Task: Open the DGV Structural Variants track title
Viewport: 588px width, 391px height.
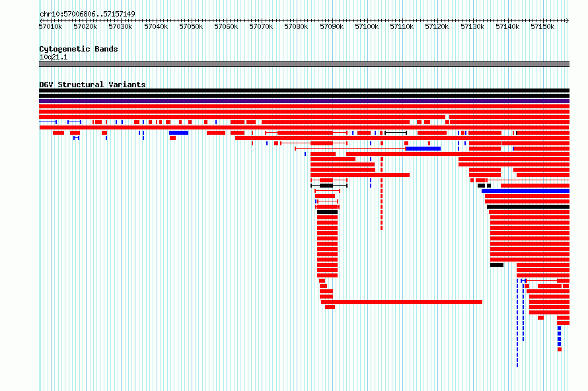Action: point(92,85)
